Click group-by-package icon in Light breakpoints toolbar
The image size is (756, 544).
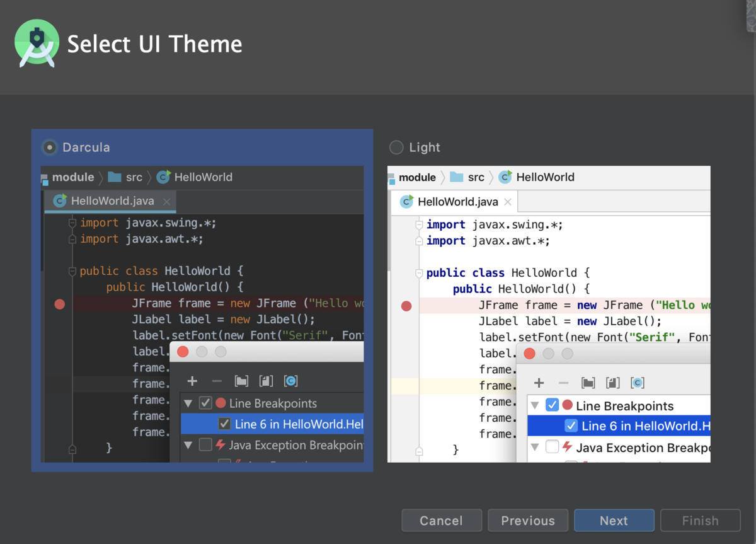[588, 383]
